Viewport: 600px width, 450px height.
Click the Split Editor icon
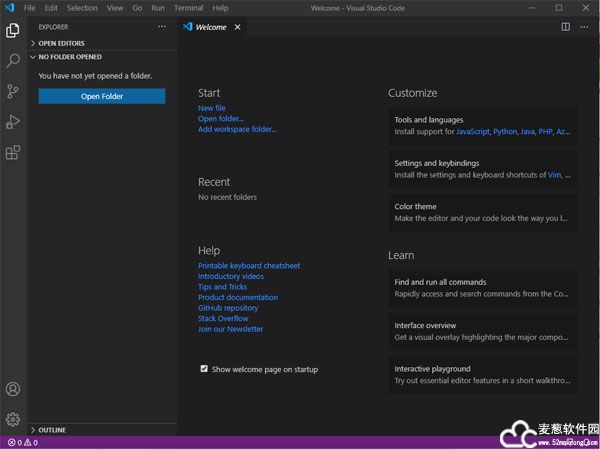tap(566, 27)
